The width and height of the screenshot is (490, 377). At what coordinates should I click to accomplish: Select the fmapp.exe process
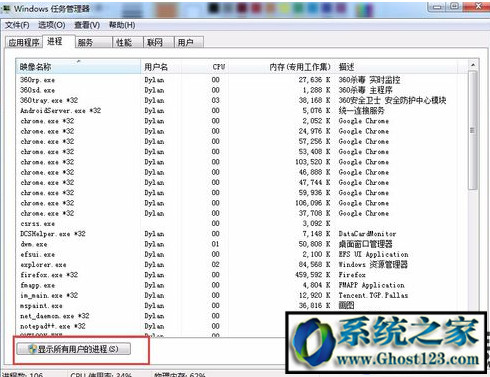(242, 285)
